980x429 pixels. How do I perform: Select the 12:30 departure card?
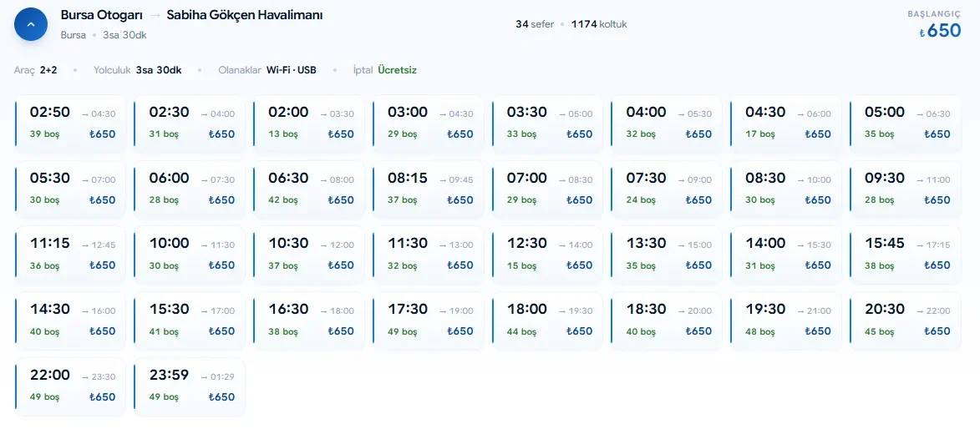point(547,255)
